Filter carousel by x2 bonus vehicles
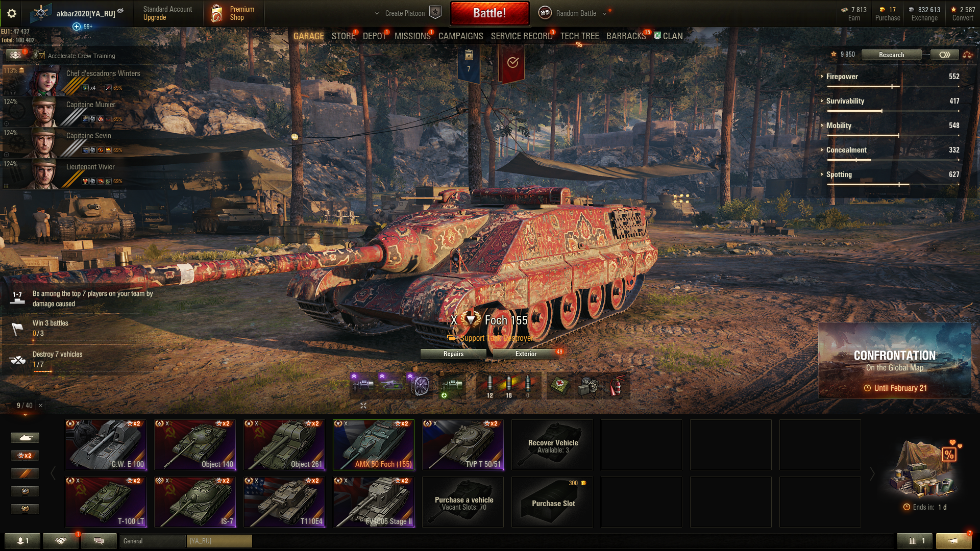The image size is (980, 551). 24,456
